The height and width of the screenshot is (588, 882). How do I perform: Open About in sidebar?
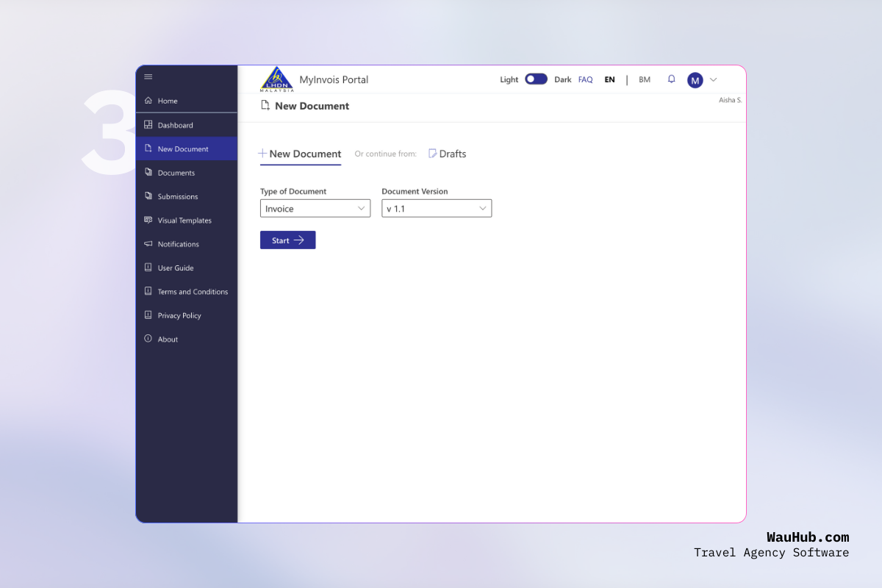187,339
